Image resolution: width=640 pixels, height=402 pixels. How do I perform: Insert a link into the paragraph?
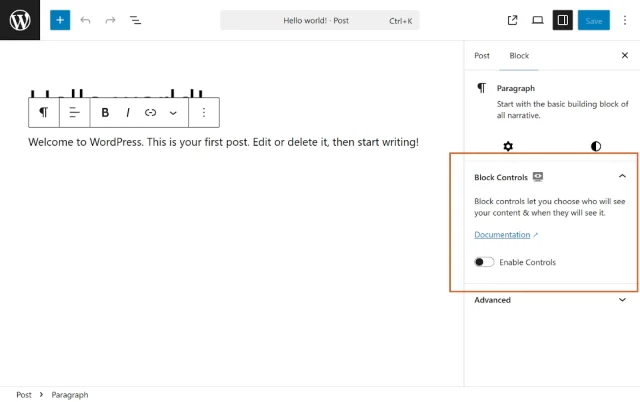pyautogui.click(x=150, y=112)
